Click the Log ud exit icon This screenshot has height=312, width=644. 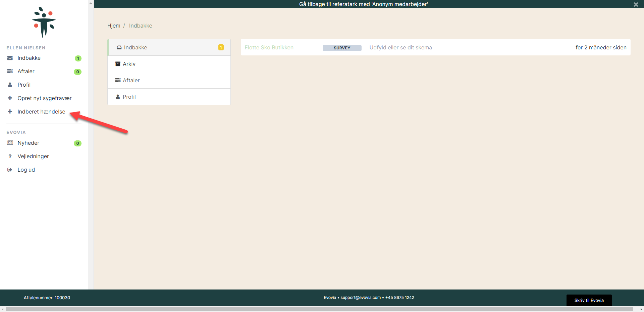coord(10,170)
